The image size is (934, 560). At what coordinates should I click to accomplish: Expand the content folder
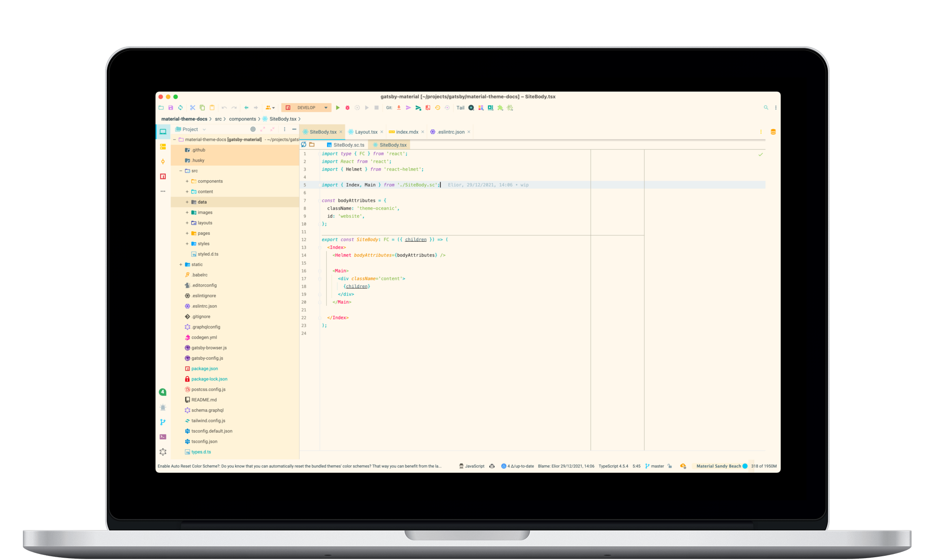[187, 192]
